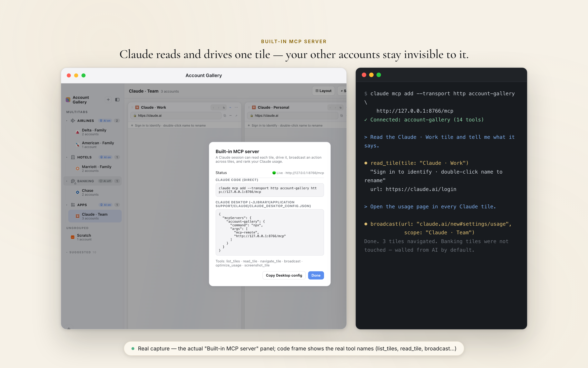
Task: Click the terminal line 'Connected: account-gallery (14 tools)'
Action: [424, 120]
